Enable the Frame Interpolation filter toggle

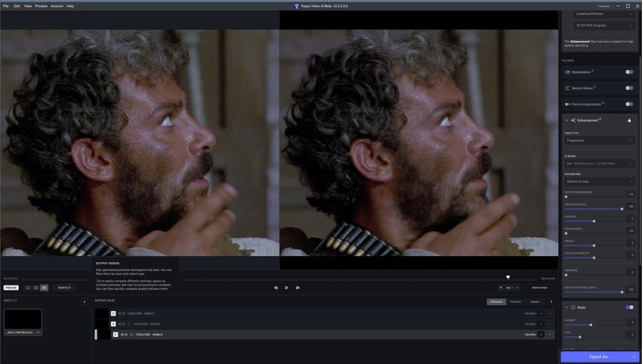629,104
